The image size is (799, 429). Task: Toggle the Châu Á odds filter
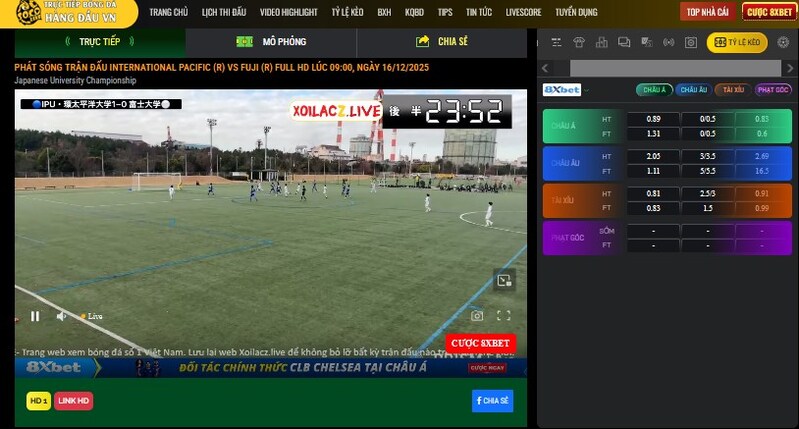(x=653, y=89)
